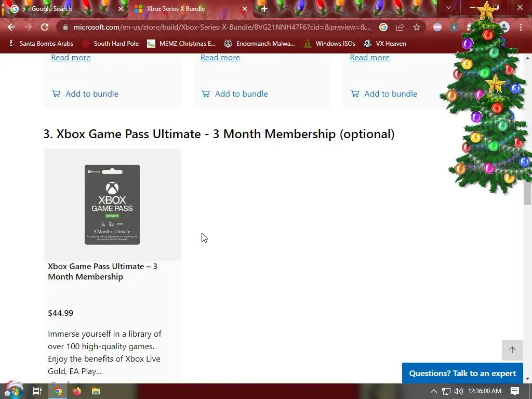Open the Santa Bombs Arabs bookmark
The height and width of the screenshot is (399, 532).
pos(41,44)
